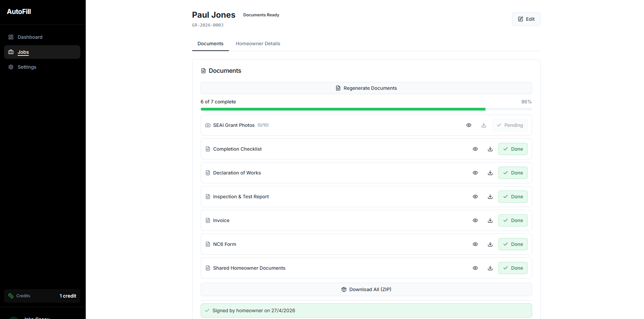Toggle Done status for Shared Homeowner Documents
This screenshot has height=319, width=644.
(x=513, y=268)
